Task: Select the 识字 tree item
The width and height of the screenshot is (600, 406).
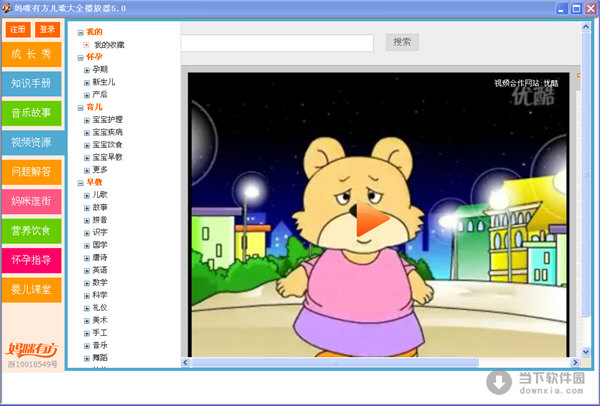Action: pos(100,232)
